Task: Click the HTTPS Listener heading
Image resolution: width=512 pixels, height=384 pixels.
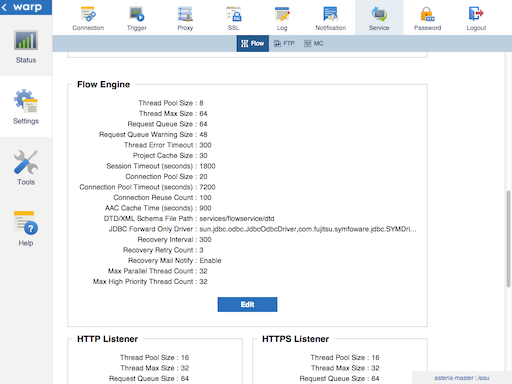Action: (295, 339)
